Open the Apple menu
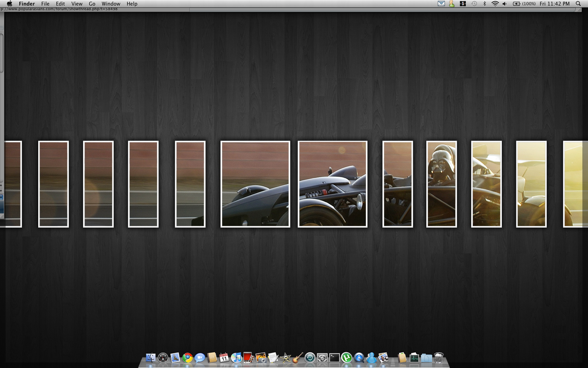This screenshot has width=588, height=368. pos(9,4)
